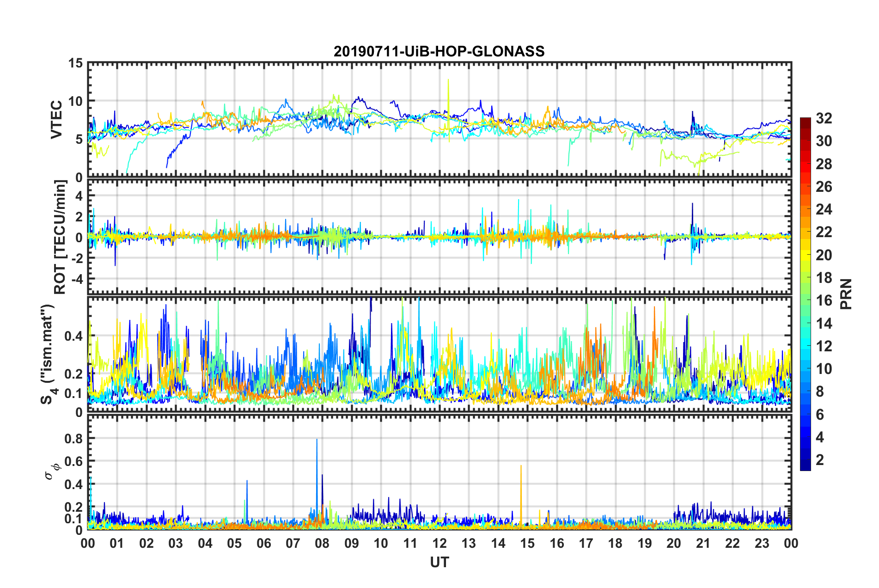This screenshot has height=588, width=879.
Task: Click the "8" label on the PRN colorbar
Action: tap(820, 392)
